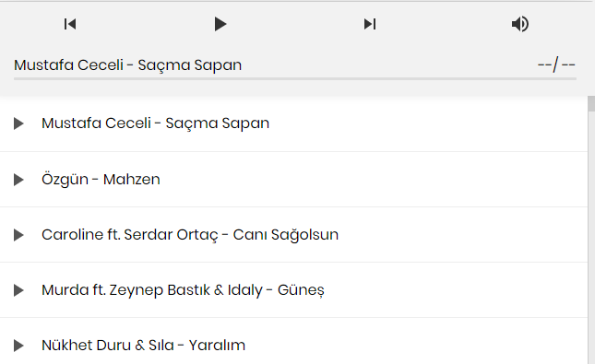595x364 pixels.
Task: Click the play arrow beside Mustafa Ceceli track
Action: tap(18, 123)
